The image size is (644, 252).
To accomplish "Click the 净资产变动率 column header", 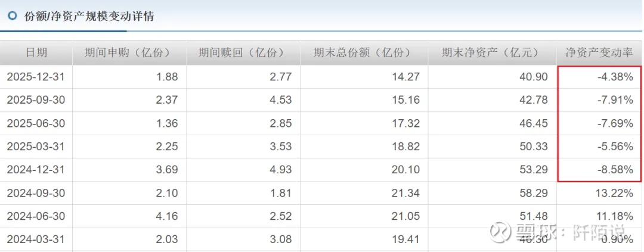I will click(599, 52).
